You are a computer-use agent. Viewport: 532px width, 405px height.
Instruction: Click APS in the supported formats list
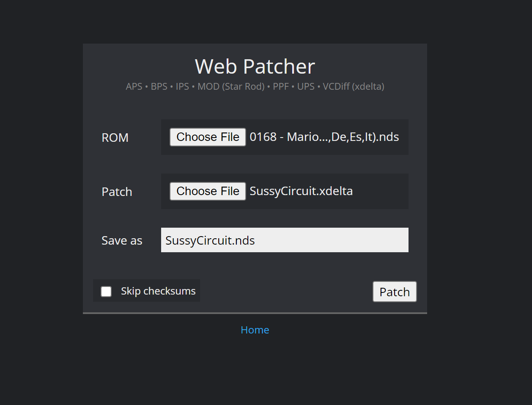click(134, 87)
